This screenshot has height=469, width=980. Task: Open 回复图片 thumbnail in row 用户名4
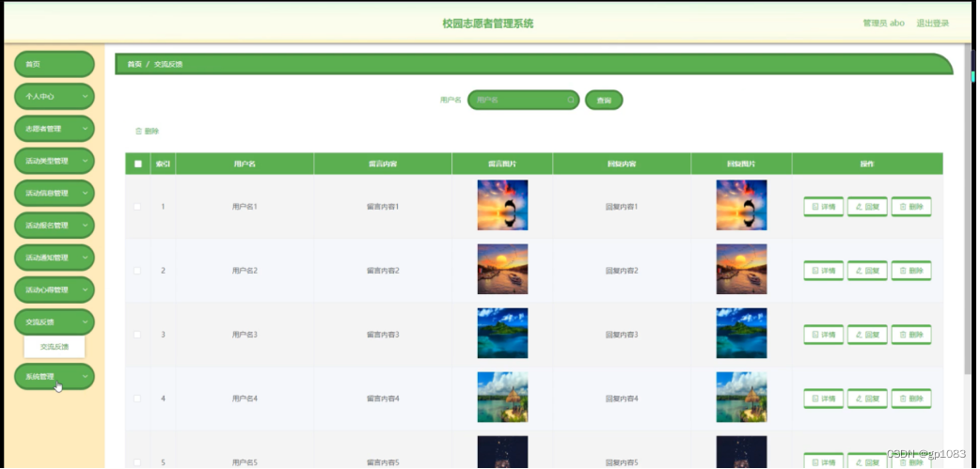point(741,398)
